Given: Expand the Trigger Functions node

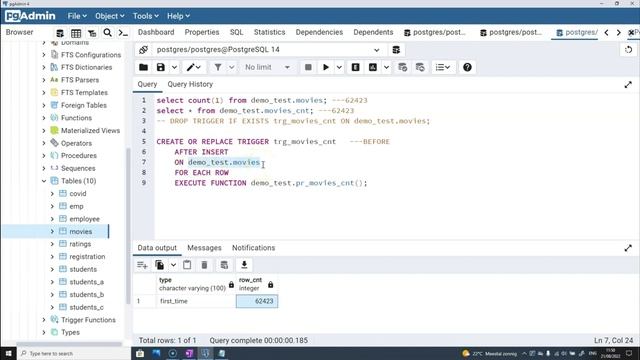Looking at the screenshot, I should pos(44,320).
